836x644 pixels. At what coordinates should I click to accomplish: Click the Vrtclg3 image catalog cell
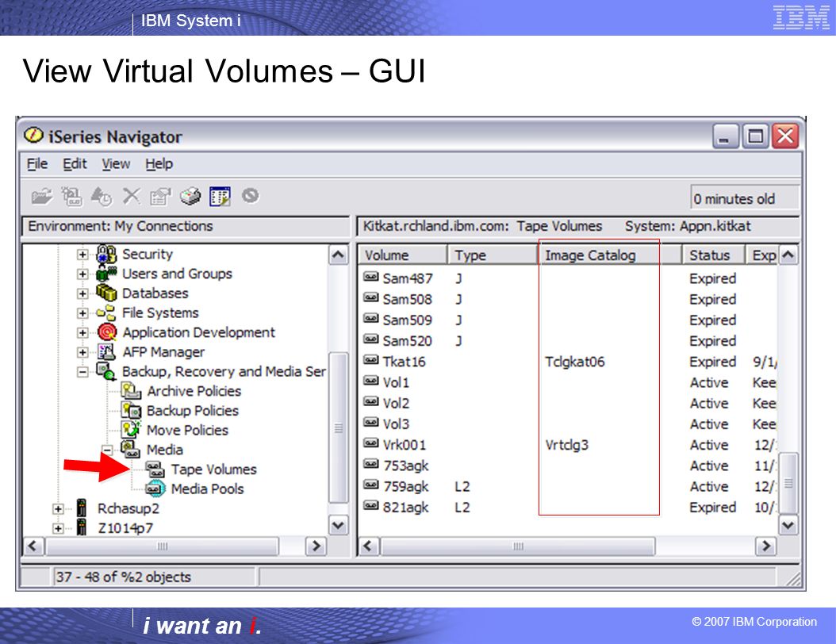pyautogui.click(x=567, y=445)
